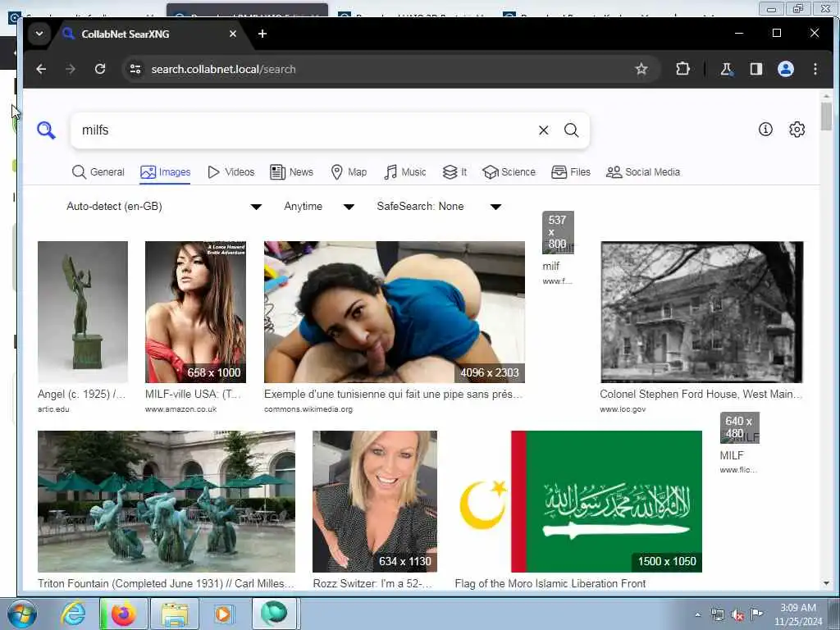Switch to the Music category
Image resolution: width=840 pixels, height=630 pixels.
coord(405,172)
